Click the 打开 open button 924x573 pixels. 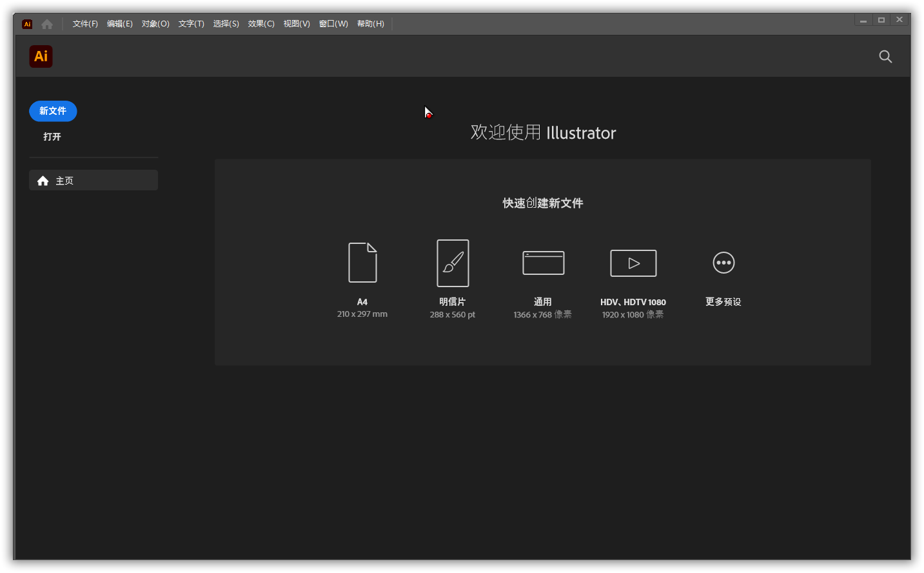tap(52, 137)
